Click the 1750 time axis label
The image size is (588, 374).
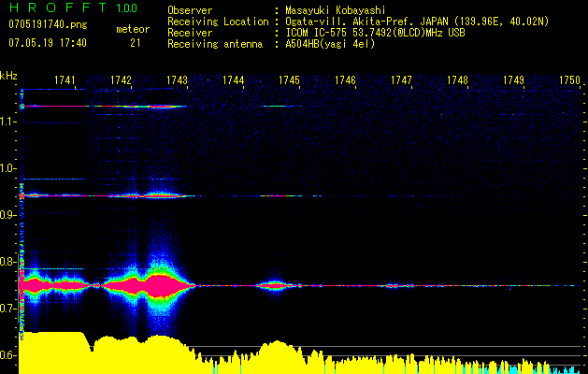click(x=570, y=79)
